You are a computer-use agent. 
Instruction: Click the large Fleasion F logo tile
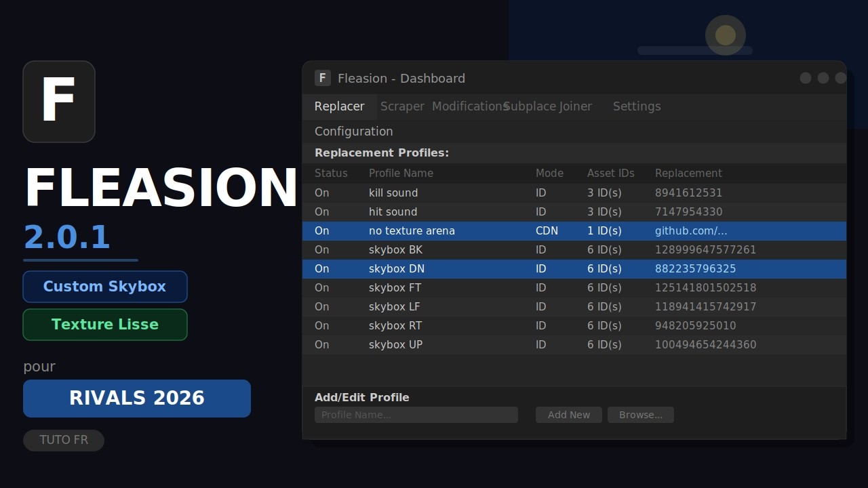click(59, 102)
